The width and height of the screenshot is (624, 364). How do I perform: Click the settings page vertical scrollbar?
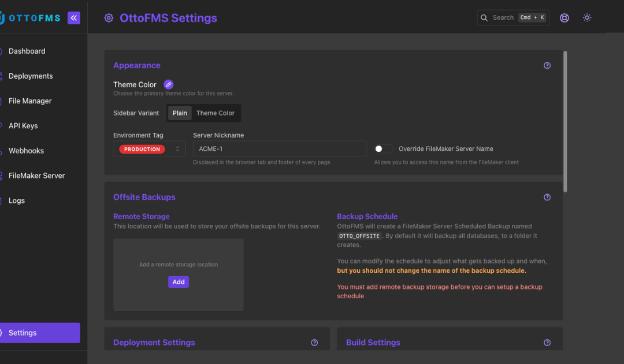coord(565,121)
